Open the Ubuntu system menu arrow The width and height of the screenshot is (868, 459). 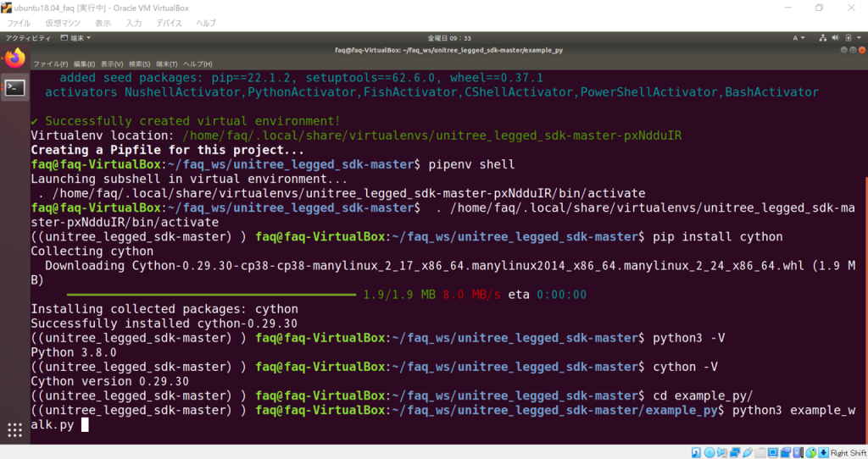click(860, 37)
